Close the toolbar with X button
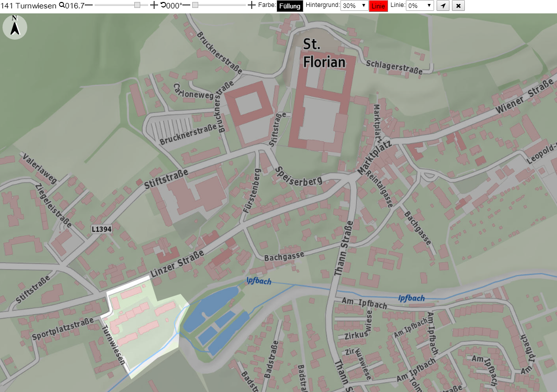The width and height of the screenshot is (557, 392). point(458,5)
